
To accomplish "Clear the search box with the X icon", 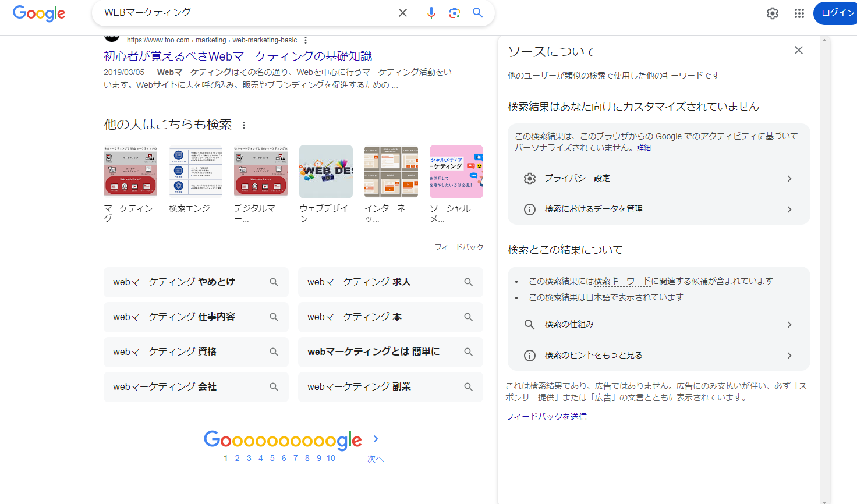I will click(402, 13).
